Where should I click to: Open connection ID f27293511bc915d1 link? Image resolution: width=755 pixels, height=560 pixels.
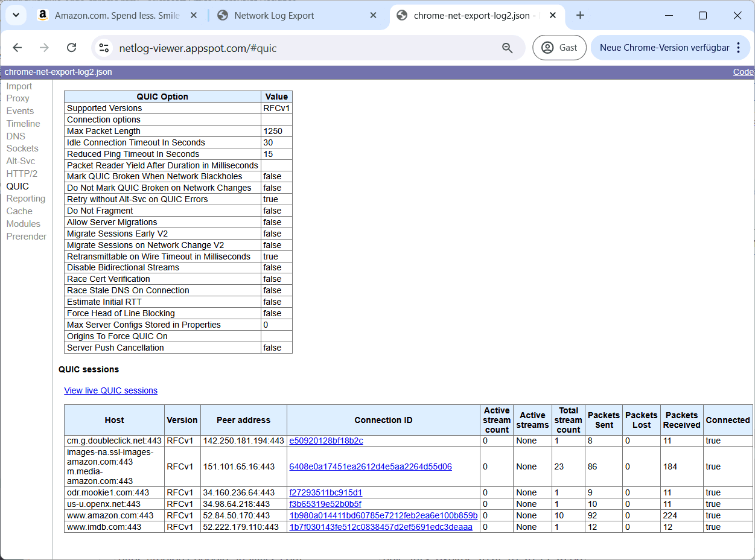pos(326,492)
